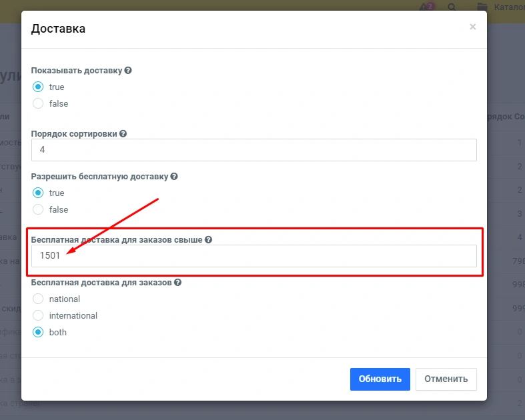Screen dimensions: 525x420
Task: Select "true" under Разрешить бесплатную доставку
Action: tap(38, 193)
